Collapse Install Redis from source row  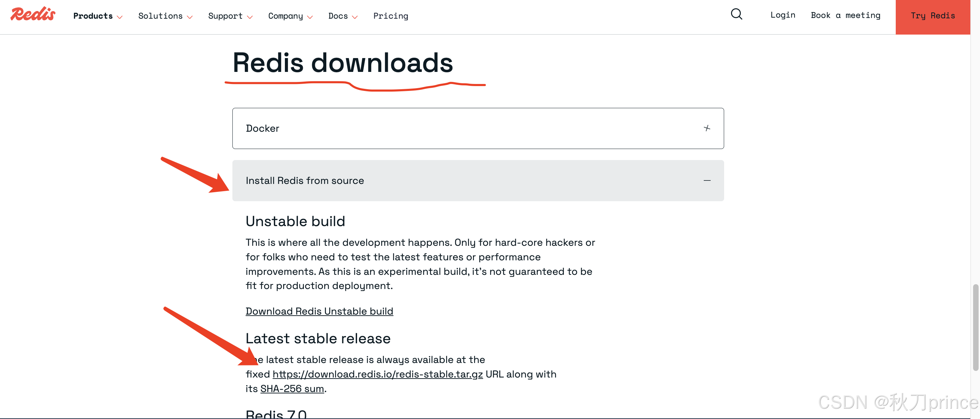tap(478, 180)
